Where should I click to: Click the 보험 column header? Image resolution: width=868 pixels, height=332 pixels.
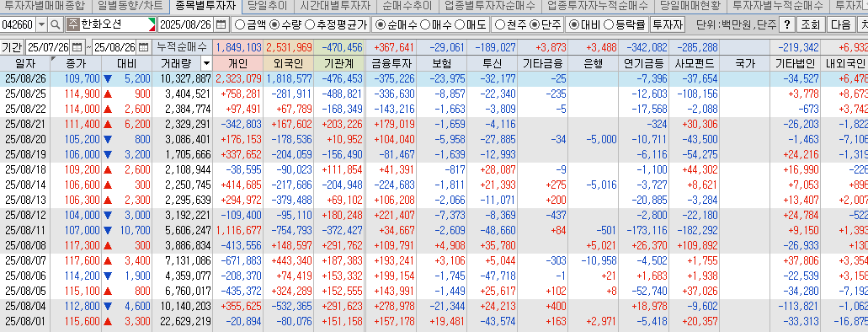(441, 63)
